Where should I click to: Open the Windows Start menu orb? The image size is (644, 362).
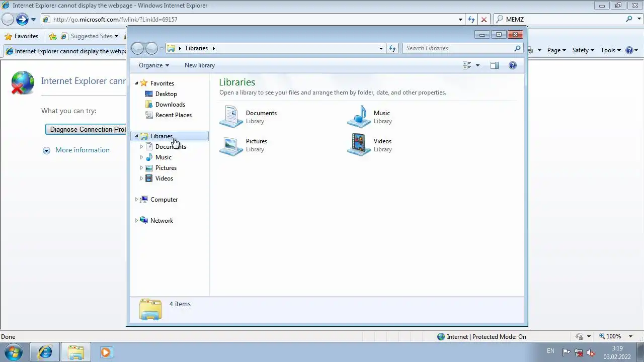point(14,352)
